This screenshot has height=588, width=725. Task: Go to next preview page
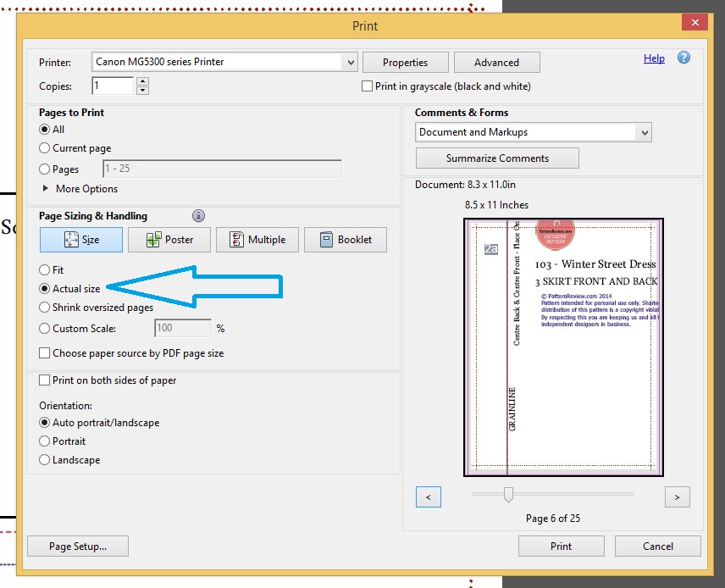point(678,496)
